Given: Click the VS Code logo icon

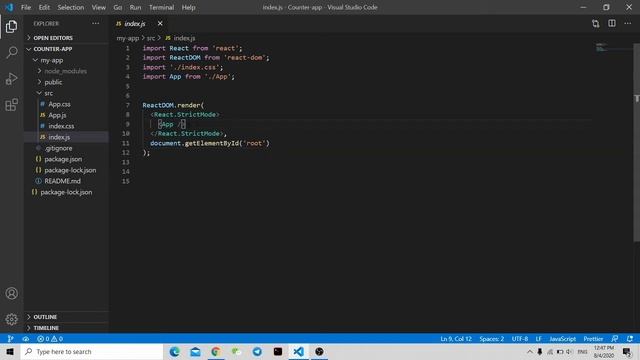Looking at the screenshot, I should (x=9, y=7).
